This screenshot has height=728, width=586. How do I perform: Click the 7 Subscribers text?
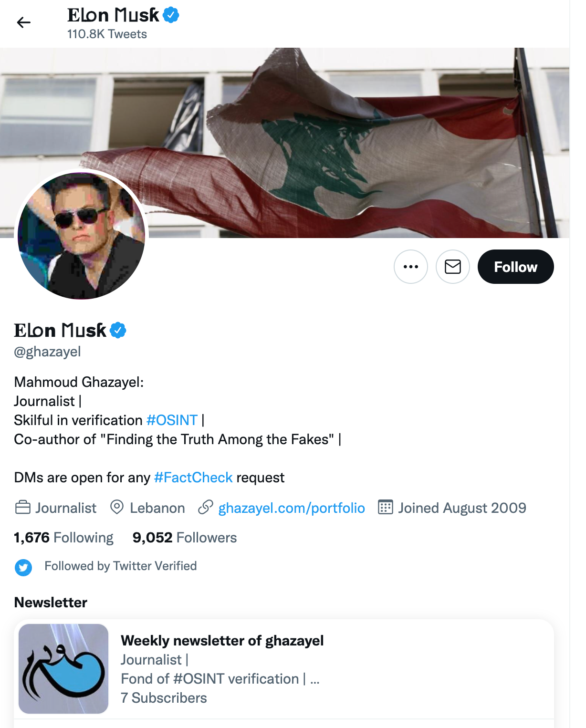click(x=164, y=698)
